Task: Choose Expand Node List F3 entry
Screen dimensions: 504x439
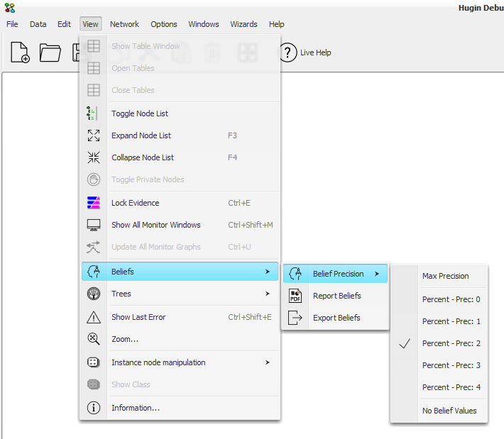Action: coord(180,135)
